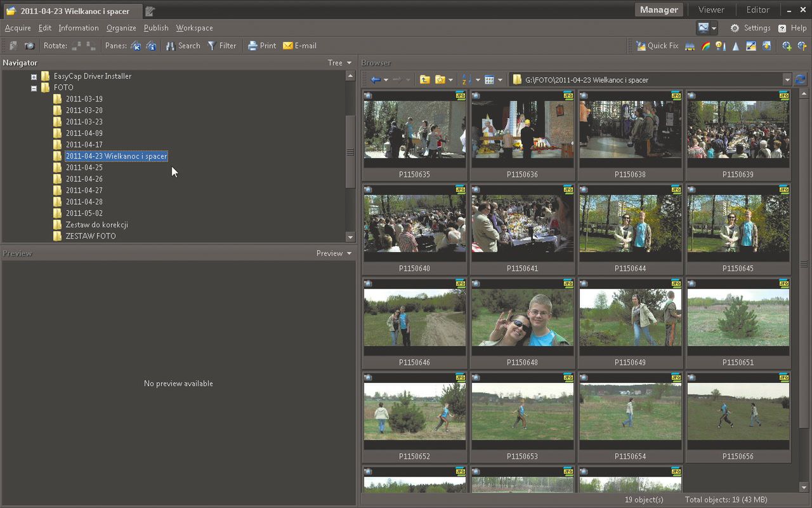Select the 2011-05-02 folder
Viewport: 812px width, 508px height.
[84, 213]
